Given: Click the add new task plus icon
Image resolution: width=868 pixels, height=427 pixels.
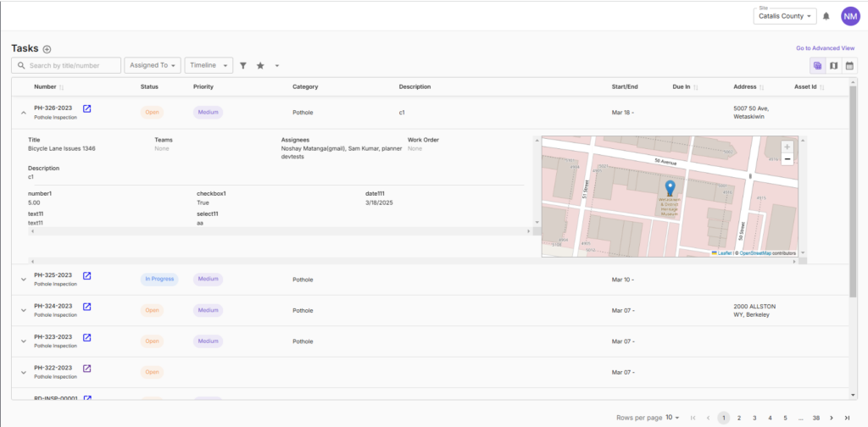Looking at the screenshot, I should pos(47,49).
